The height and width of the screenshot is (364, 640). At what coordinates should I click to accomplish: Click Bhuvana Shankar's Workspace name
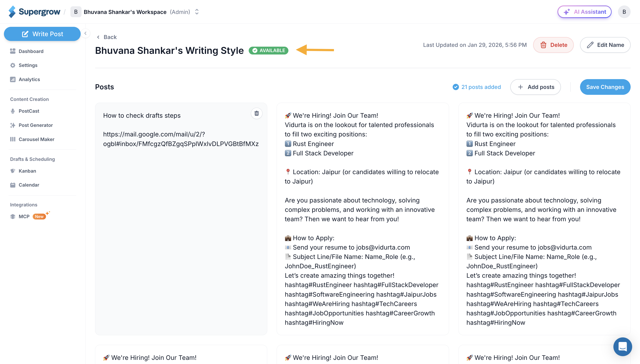125,12
